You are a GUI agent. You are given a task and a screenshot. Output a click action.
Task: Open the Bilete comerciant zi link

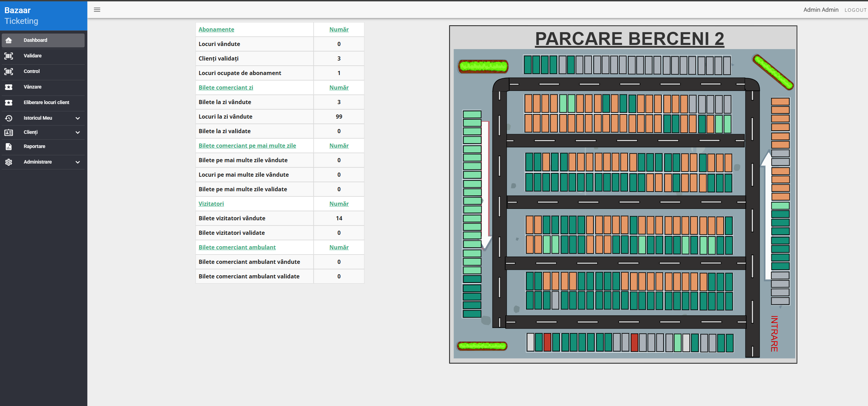[x=226, y=87]
